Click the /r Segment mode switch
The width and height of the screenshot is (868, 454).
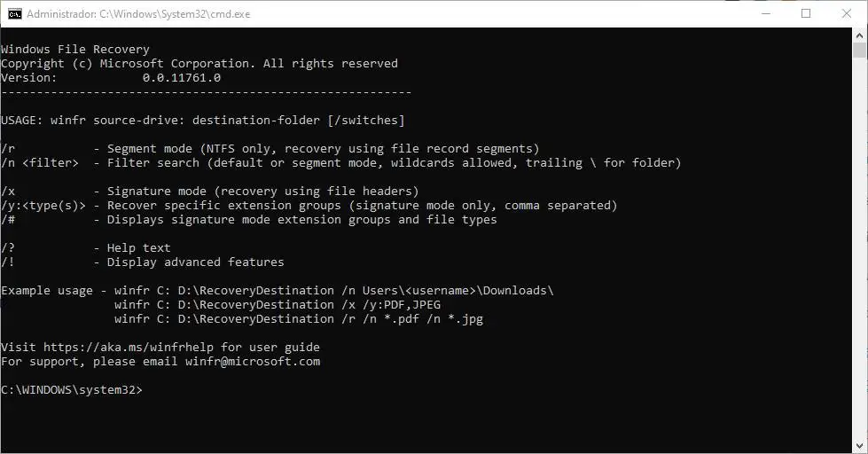(x=8, y=149)
